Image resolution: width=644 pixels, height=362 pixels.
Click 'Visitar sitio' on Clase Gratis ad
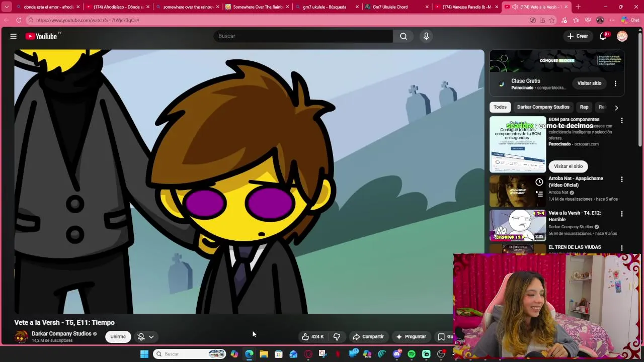click(x=589, y=83)
